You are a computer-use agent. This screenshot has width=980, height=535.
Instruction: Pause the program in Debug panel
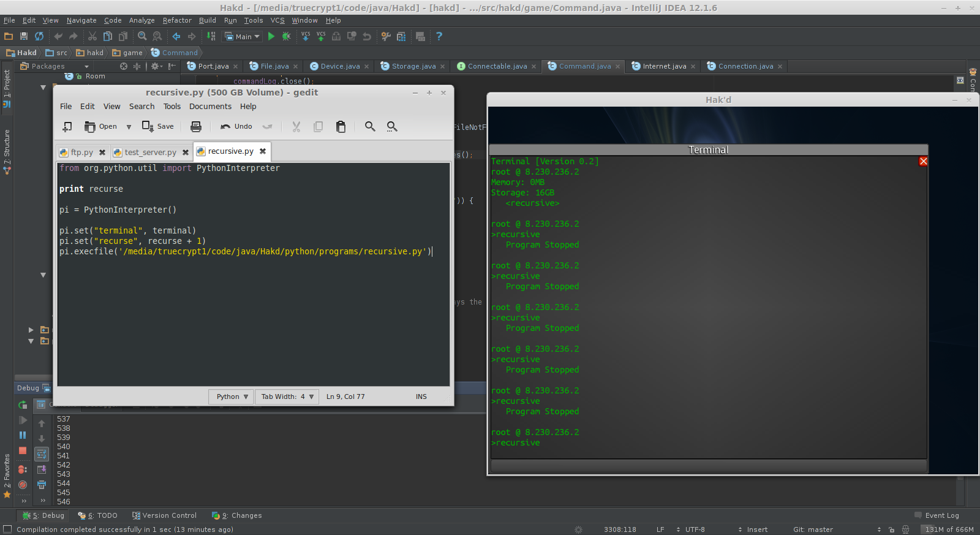(23, 435)
